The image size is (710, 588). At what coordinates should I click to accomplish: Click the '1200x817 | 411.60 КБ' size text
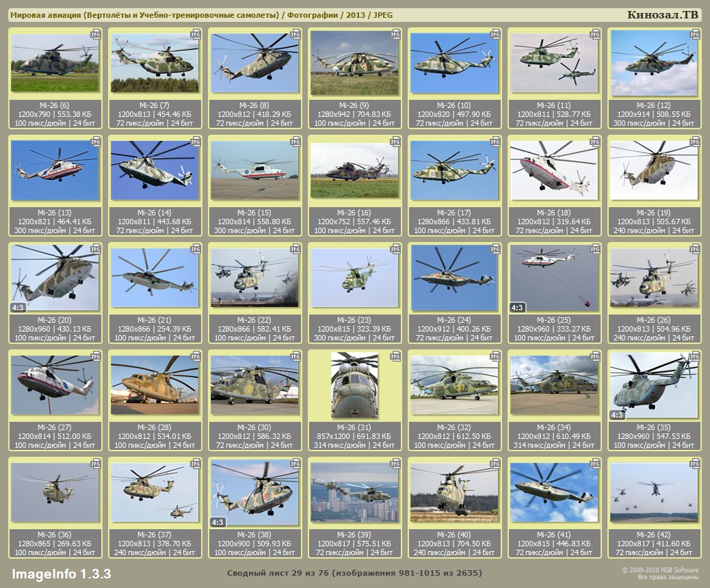pos(653,543)
